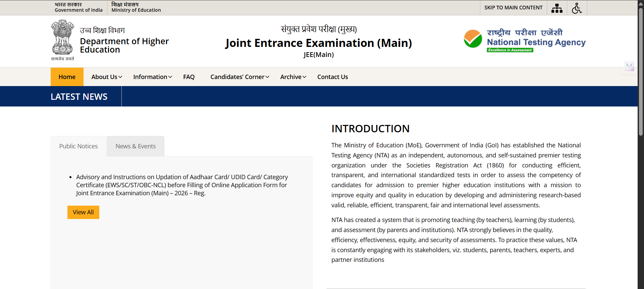Viewport: 644px width, 289px height.
Task: Click the Government of India emblem logo
Action: click(x=62, y=40)
